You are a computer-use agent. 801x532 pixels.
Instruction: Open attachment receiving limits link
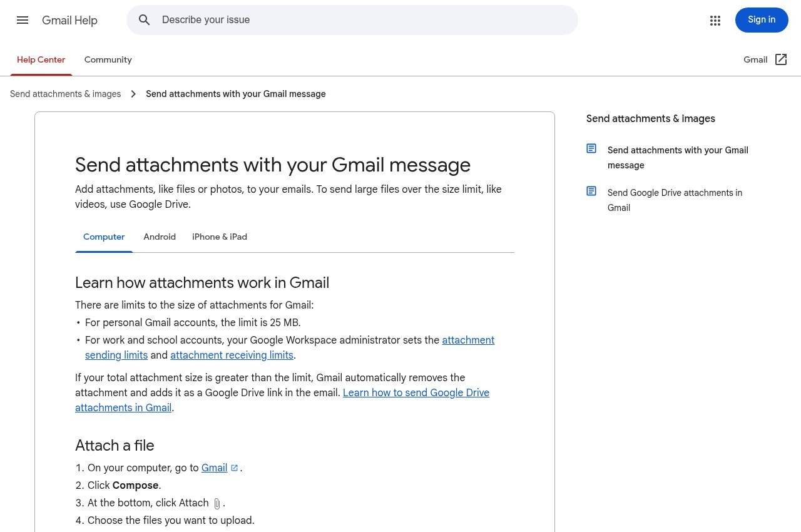pos(232,356)
